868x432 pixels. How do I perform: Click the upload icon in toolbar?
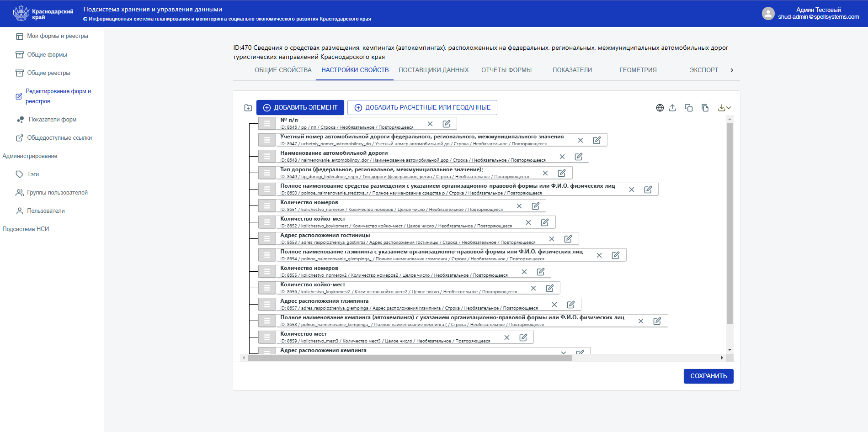coord(672,108)
